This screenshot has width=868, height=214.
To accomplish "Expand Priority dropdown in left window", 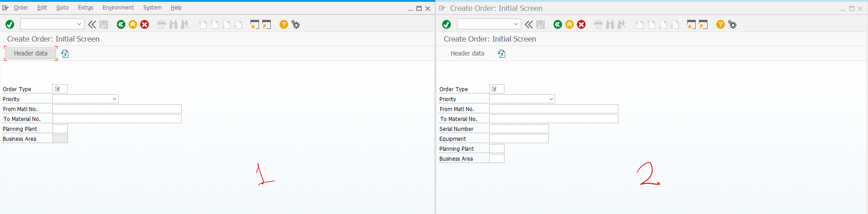I will tap(114, 99).
